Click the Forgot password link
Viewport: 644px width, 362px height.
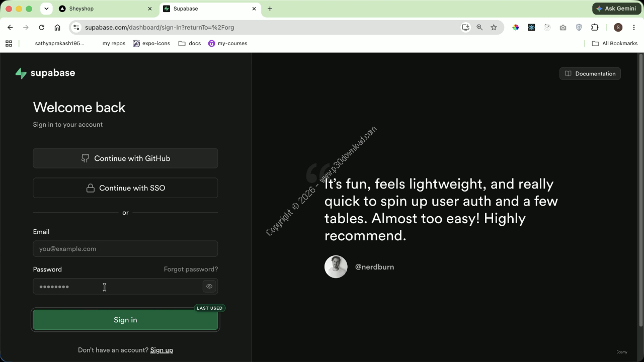click(191, 269)
